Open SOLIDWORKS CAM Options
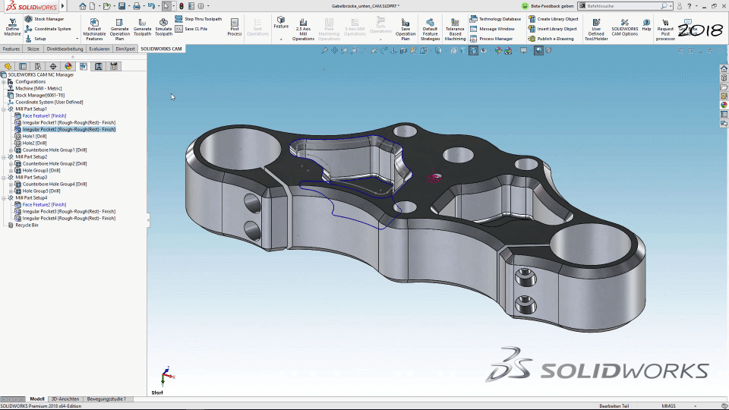This screenshot has height=410, width=729. pyautogui.click(x=624, y=27)
